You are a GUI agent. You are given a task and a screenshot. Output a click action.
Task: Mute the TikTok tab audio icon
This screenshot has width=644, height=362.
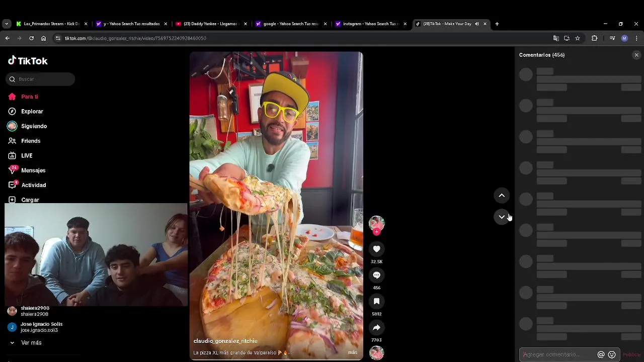click(x=476, y=24)
